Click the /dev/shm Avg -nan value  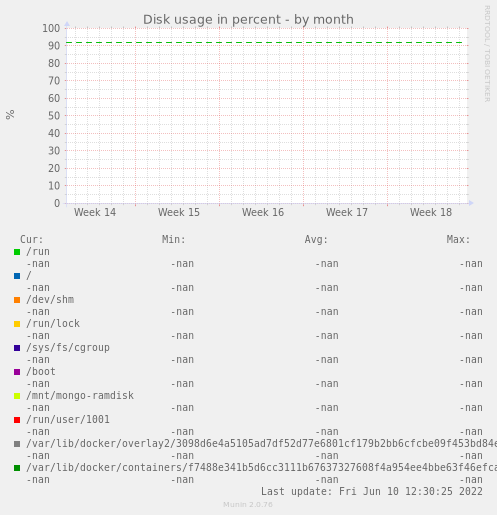[x=327, y=312]
